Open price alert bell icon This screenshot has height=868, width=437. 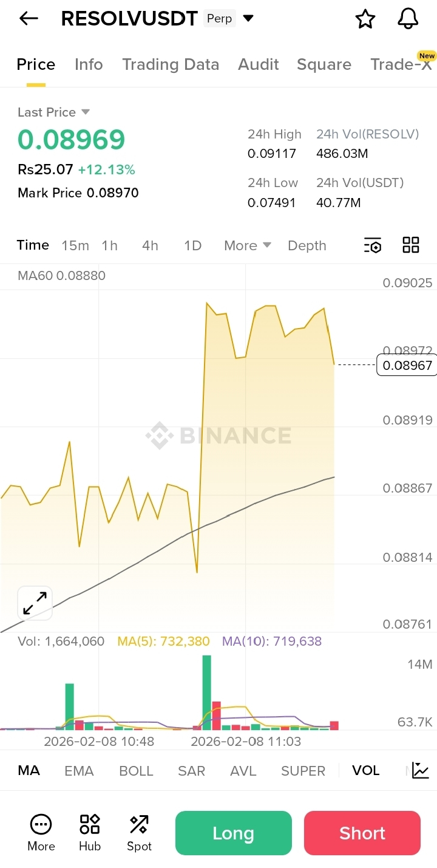click(x=408, y=19)
